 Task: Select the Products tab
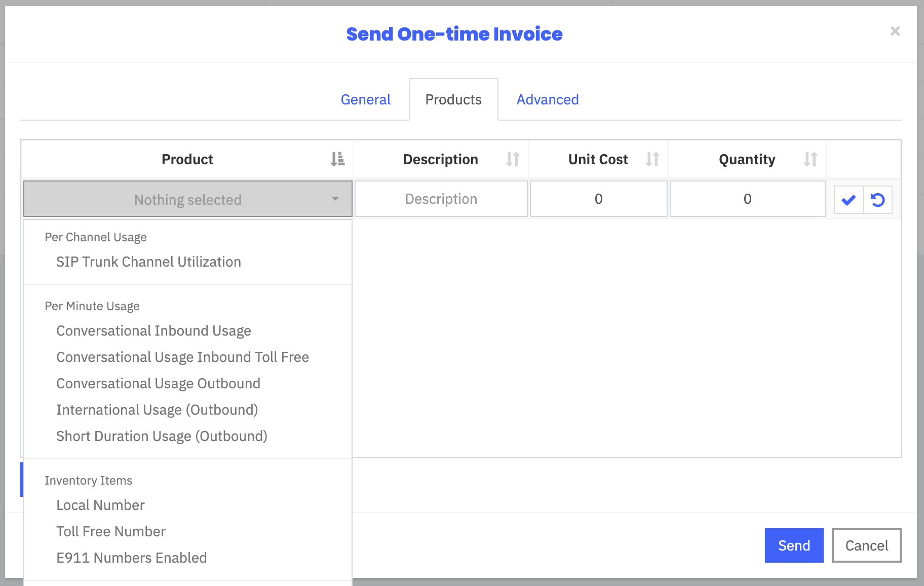point(453,99)
